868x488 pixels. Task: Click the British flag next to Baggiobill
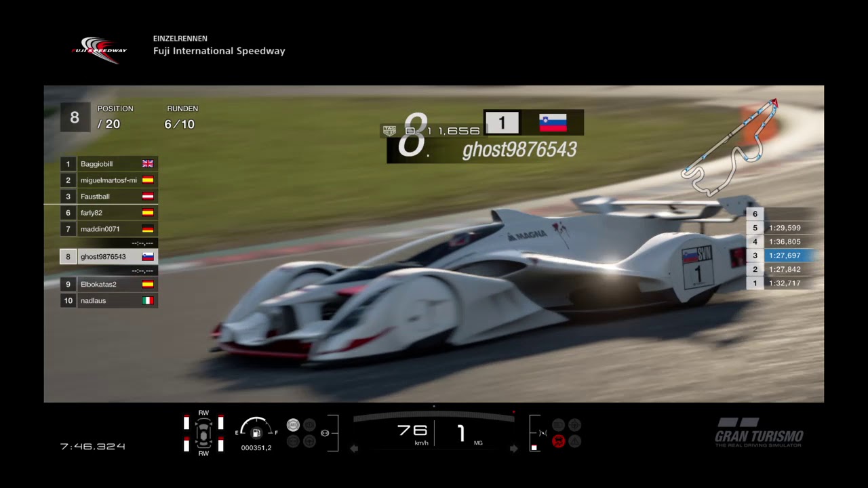tap(148, 164)
